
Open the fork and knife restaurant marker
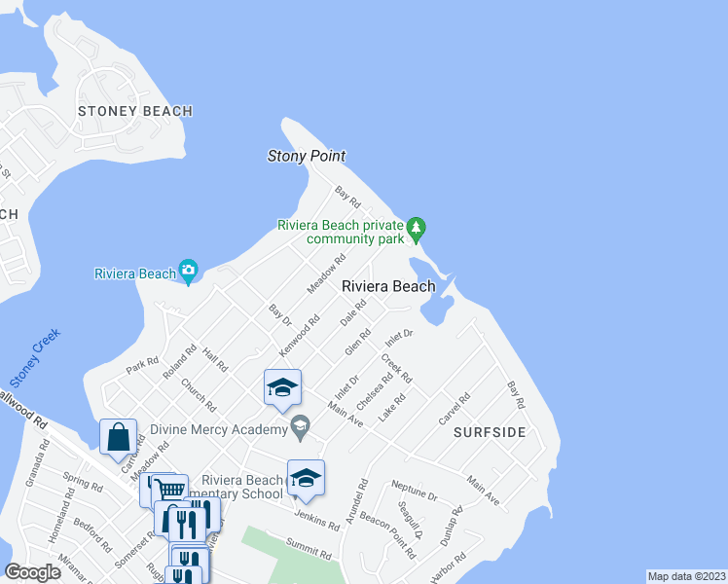[x=188, y=525]
